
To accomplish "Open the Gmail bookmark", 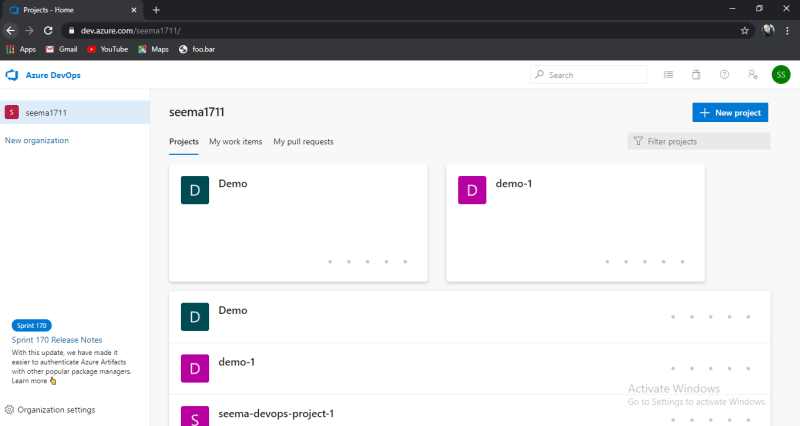I will [x=61, y=49].
